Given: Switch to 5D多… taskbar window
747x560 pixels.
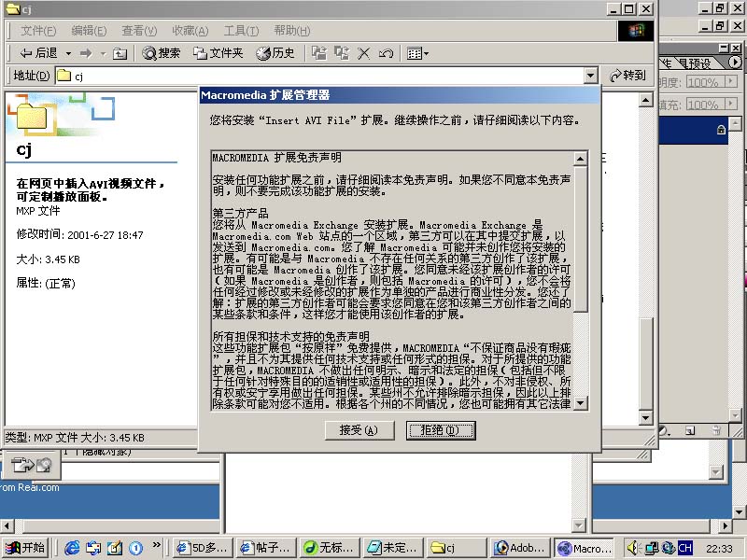Looking at the screenshot, I should point(204,548).
